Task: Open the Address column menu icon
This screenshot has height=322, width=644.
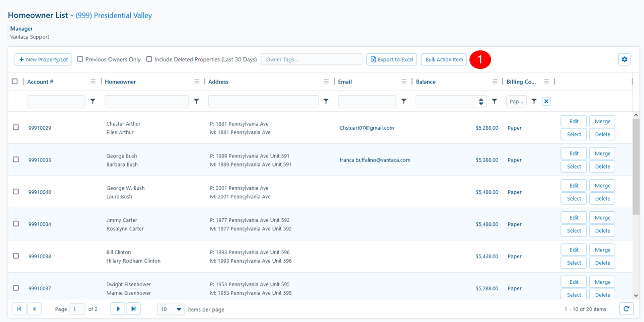Action: [x=326, y=82]
